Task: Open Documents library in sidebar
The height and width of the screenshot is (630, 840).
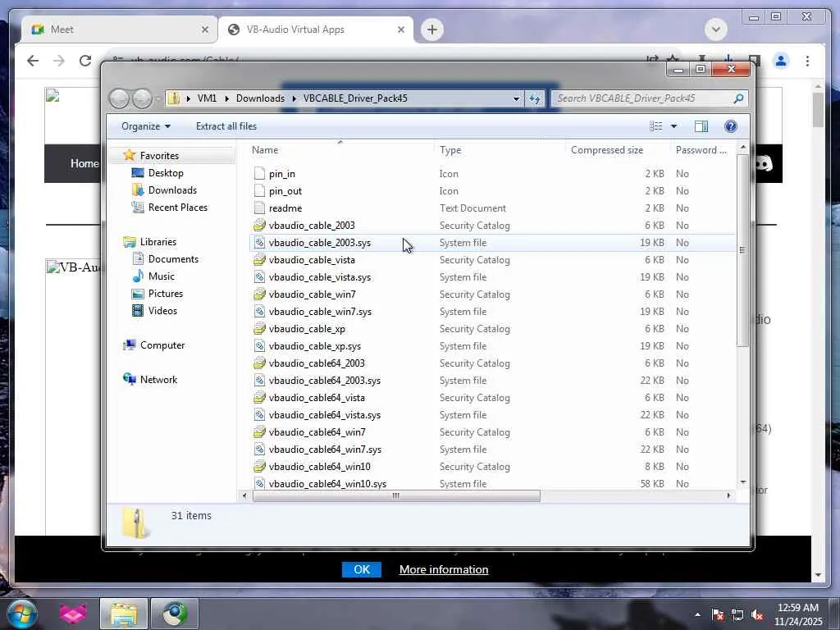Action: pos(173,258)
